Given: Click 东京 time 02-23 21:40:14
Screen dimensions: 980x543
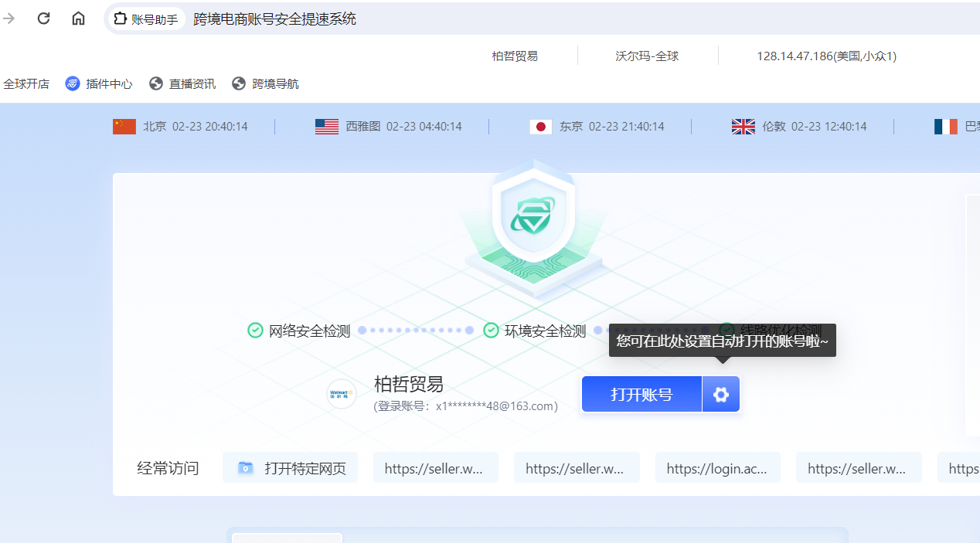Looking at the screenshot, I should pos(627,126).
